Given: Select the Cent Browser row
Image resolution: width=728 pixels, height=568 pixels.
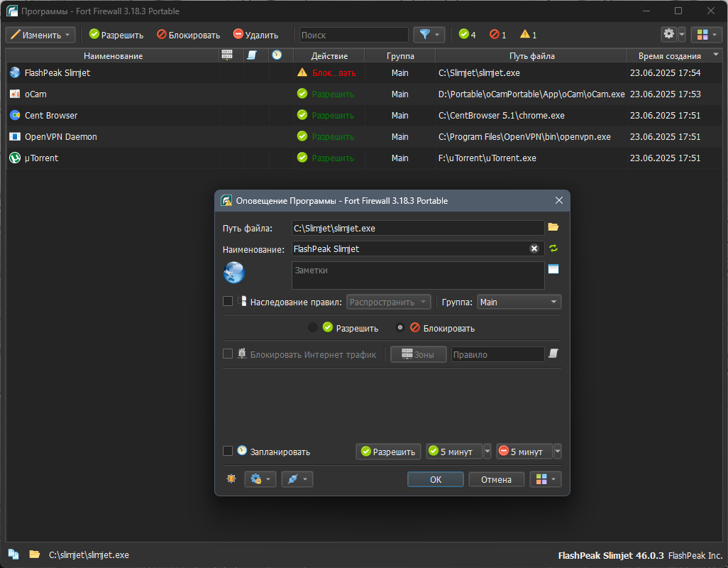Looking at the screenshot, I should point(364,116).
